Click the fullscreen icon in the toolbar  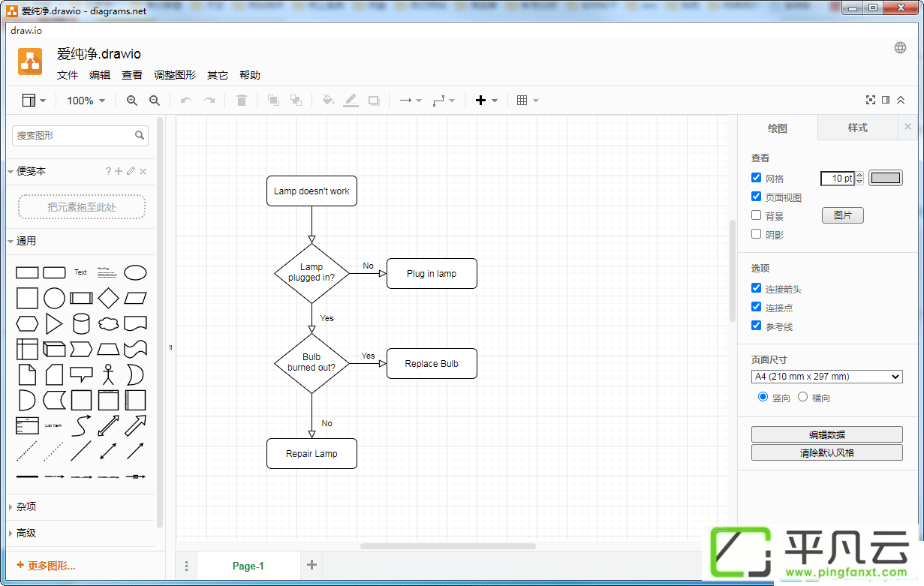[x=871, y=100]
